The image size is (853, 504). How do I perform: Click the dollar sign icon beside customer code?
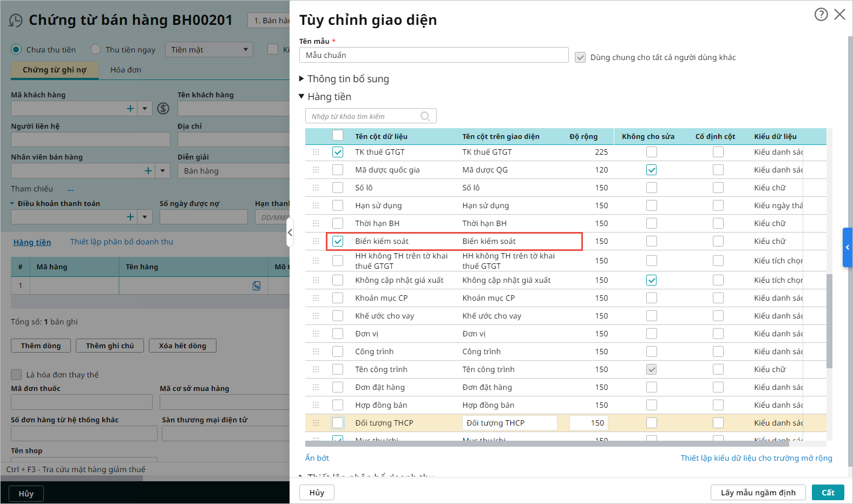coord(163,109)
